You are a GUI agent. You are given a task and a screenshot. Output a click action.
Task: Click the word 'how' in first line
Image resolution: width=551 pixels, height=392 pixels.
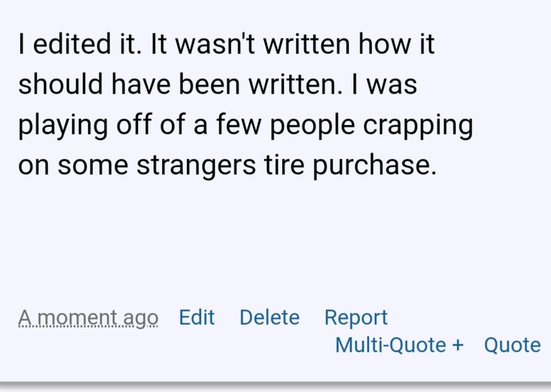384,44
